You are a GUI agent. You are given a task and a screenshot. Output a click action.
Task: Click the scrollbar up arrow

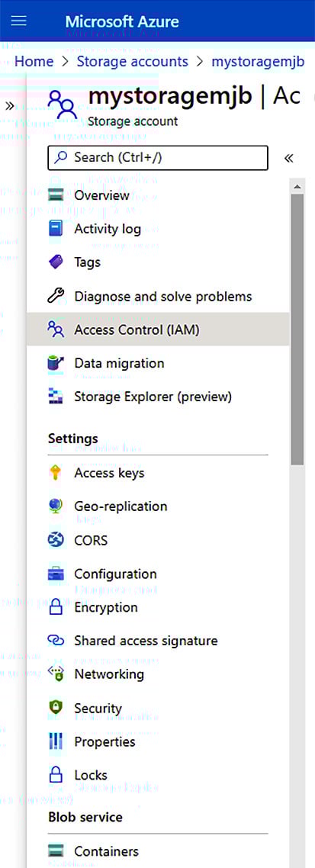(x=297, y=187)
